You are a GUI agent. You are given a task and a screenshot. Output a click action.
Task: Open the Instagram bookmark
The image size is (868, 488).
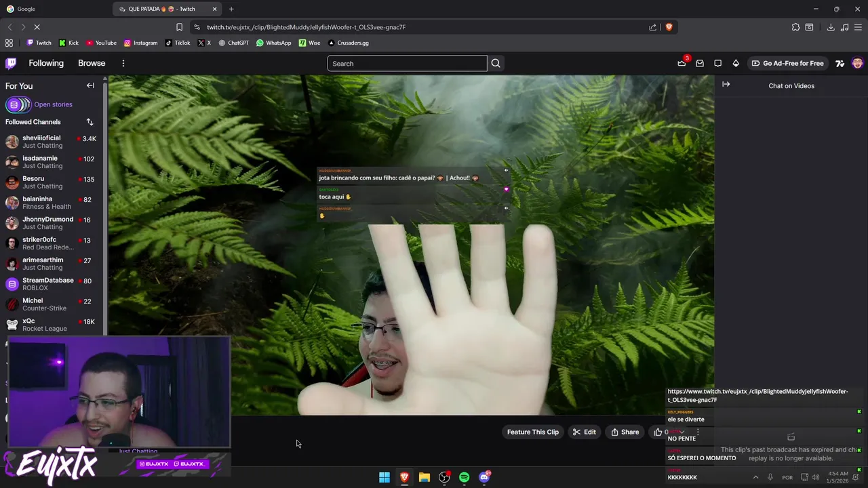point(140,43)
